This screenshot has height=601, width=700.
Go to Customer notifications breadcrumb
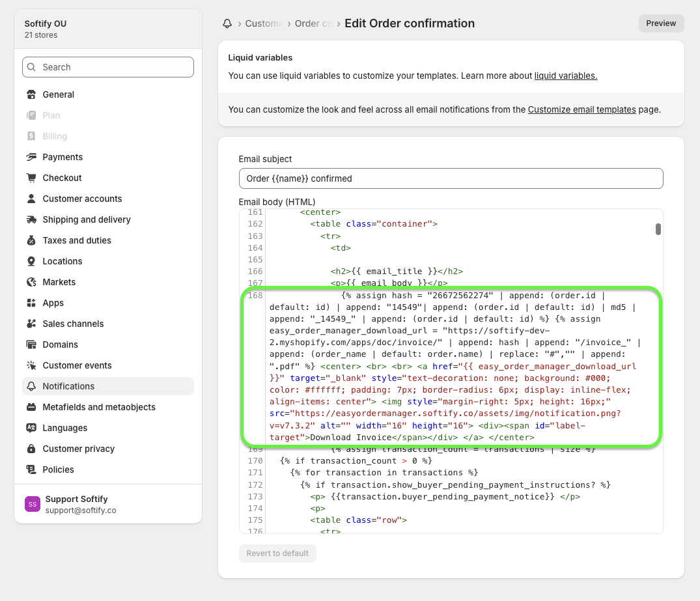coord(263,23)
